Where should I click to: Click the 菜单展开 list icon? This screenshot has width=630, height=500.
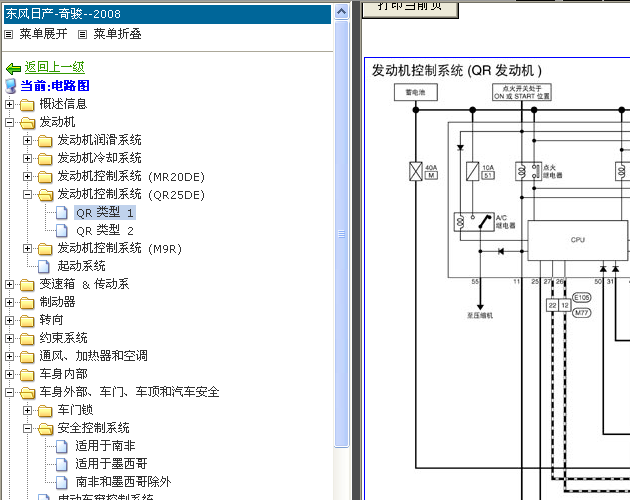click(x=8, y=35)
